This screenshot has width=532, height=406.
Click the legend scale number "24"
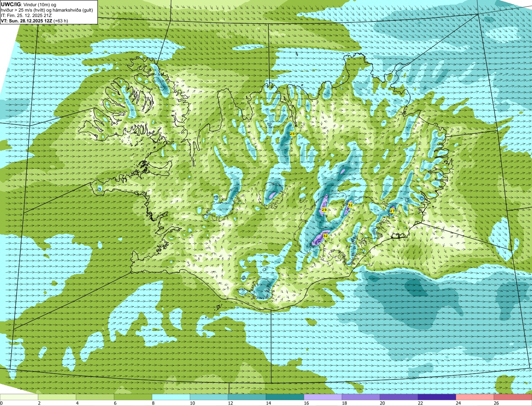[458, 403]
